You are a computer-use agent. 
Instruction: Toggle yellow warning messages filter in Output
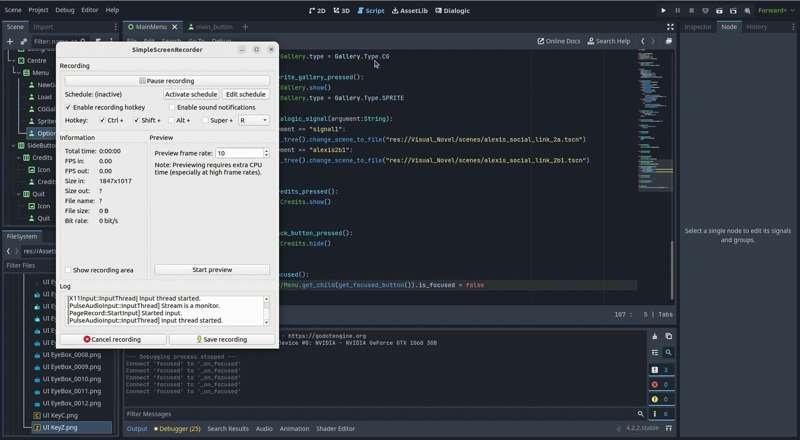point(661,399)
